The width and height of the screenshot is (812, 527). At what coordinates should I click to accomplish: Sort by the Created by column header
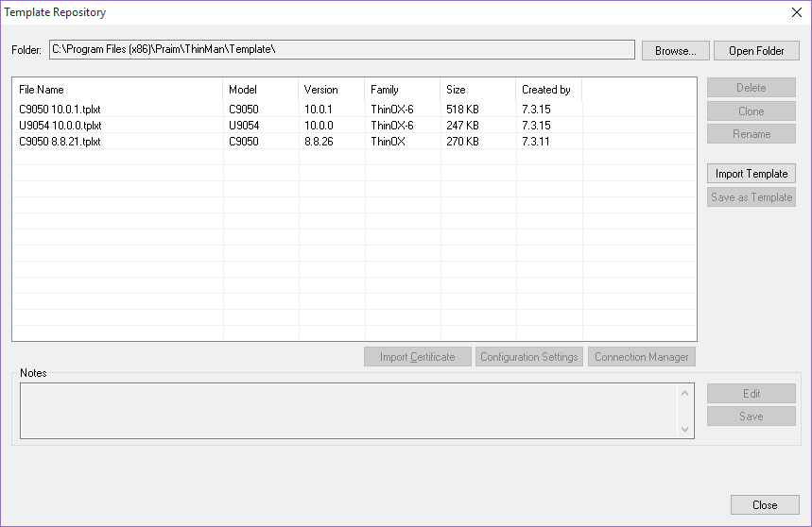tap(548, 90)
